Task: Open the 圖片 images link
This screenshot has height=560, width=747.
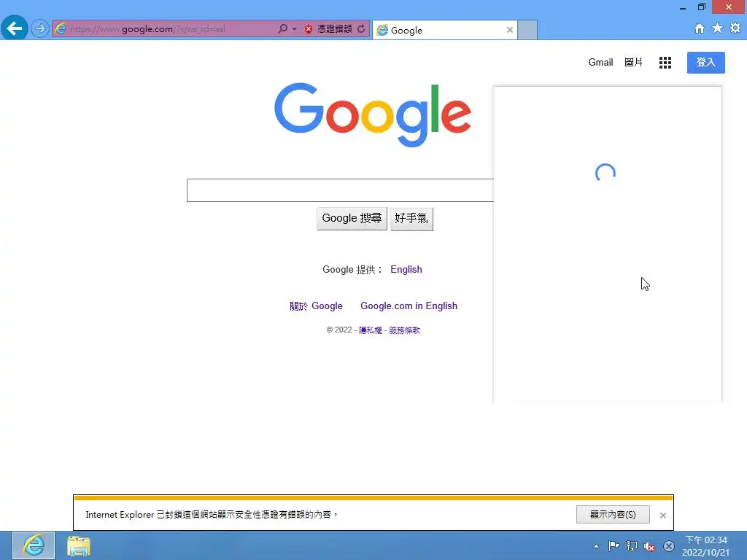Action: point(633,63)
